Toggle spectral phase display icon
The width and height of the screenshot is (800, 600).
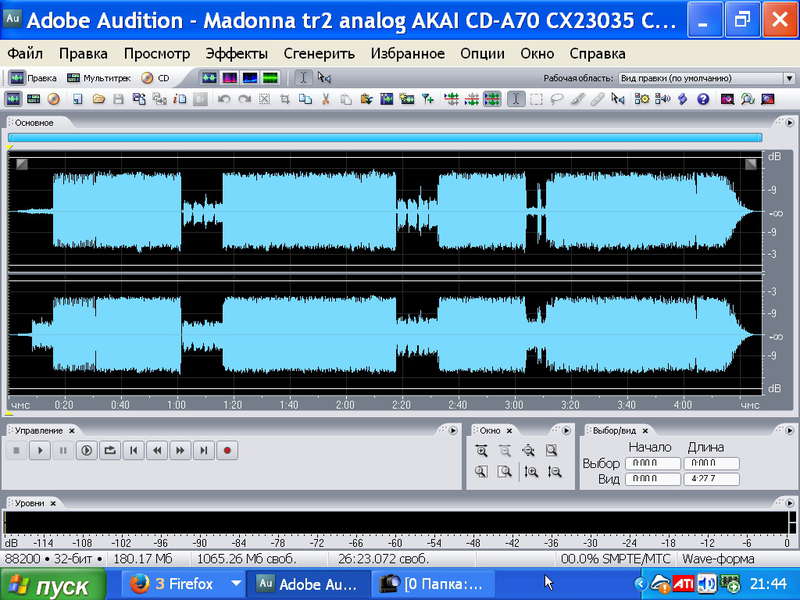(x=270, y=78)
